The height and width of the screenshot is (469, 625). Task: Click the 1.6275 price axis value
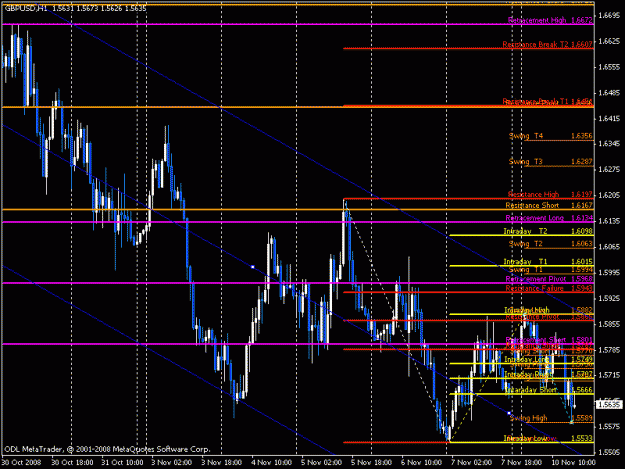(x=609, y=169)
